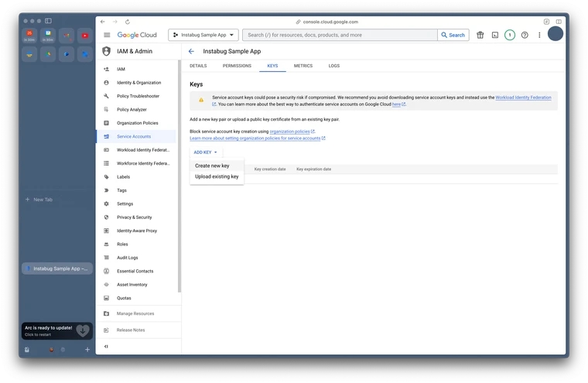The image size is (588, 383).
Task: Open the Instabug Sample App project picker
Action: pyautogui.click(x=203, y=35)
